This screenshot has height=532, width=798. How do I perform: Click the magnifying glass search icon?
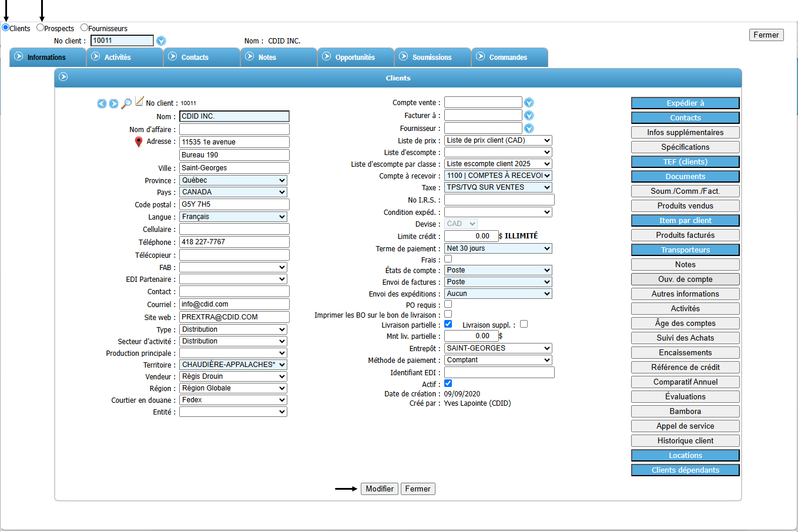tap(126, 104)
